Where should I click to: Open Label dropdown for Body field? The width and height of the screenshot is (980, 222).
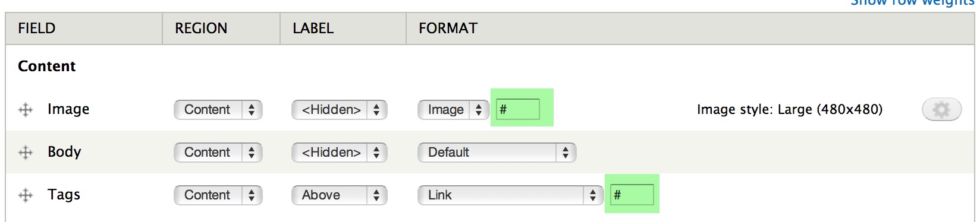[340, 153]
